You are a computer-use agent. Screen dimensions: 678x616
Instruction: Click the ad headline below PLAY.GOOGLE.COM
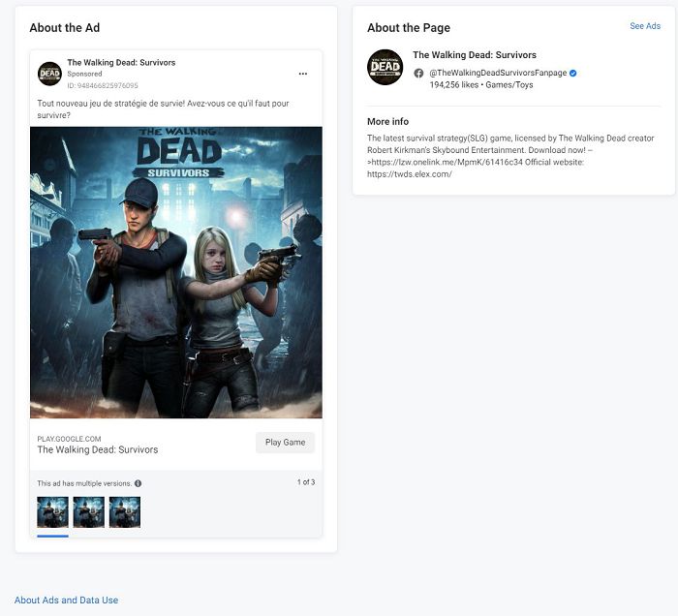pos(97,449)
